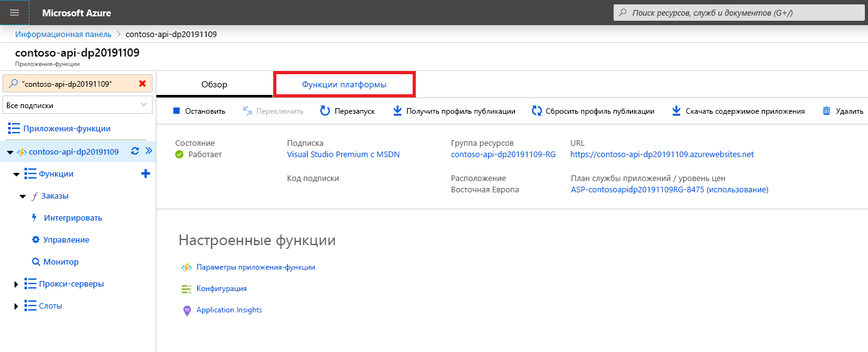Collapse the contoso-api-dp20191109 tree node arrow

(x=10, y=152)
